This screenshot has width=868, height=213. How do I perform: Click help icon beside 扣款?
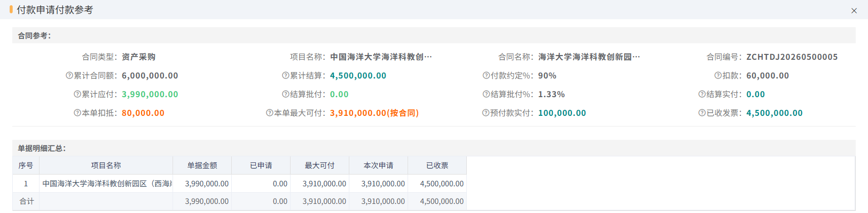(718, 76)
